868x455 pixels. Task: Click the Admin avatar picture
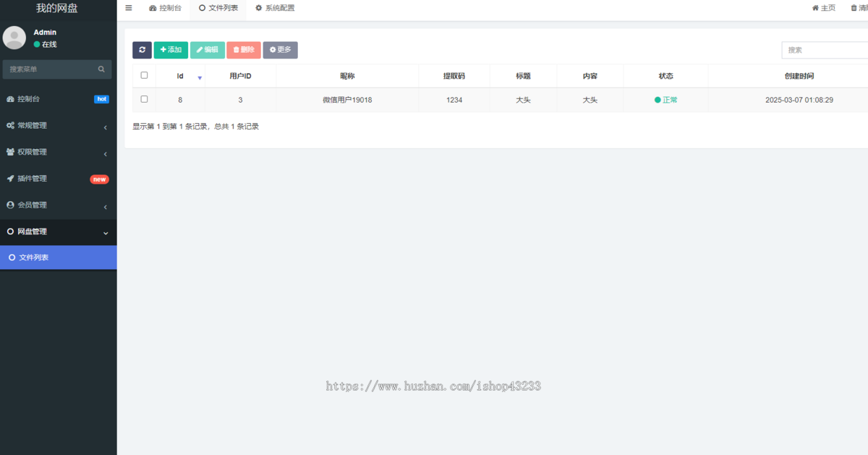click(x=14, y=38)
